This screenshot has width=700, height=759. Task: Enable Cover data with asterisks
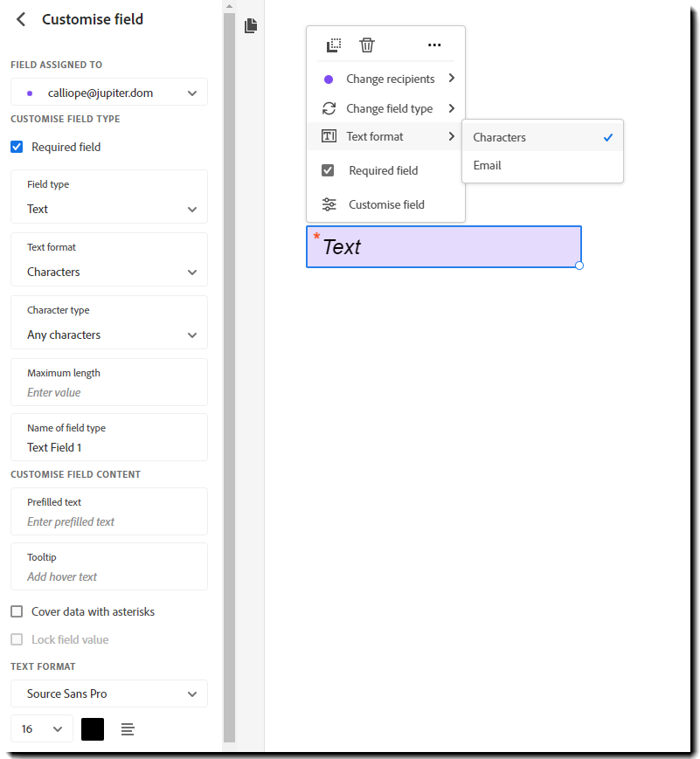click(x=17, y=611)
